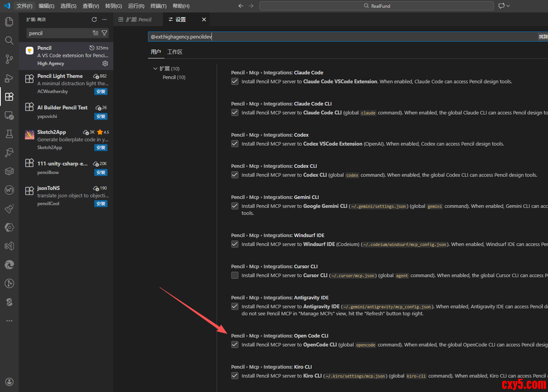Screen dimensions: 548x392
Task: Enable the Cursor CLI integration checkbox
Action: pos(235,275)
